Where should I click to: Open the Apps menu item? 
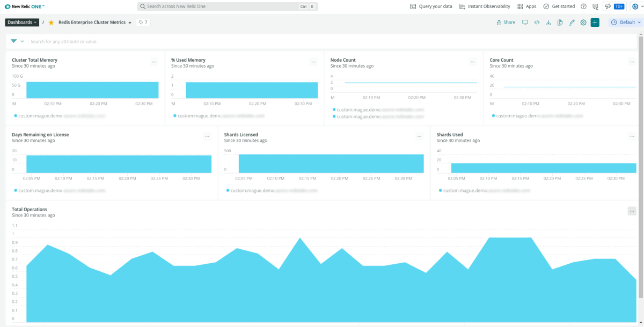(526, 6)
